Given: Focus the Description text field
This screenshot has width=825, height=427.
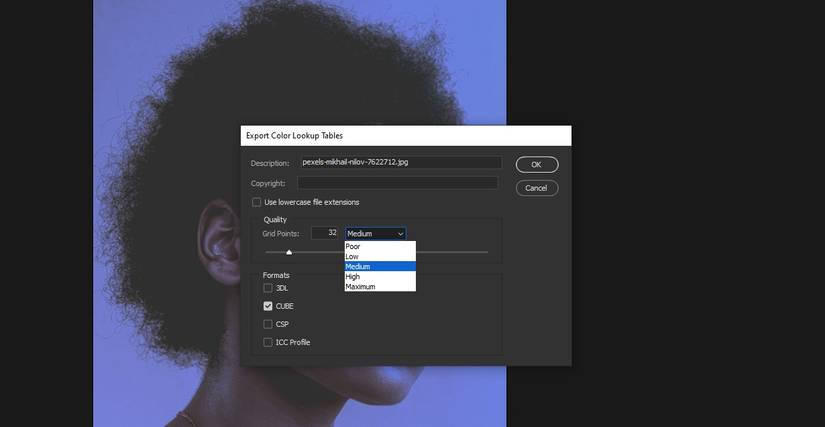Looking at the screenshot, I should 401,162.
